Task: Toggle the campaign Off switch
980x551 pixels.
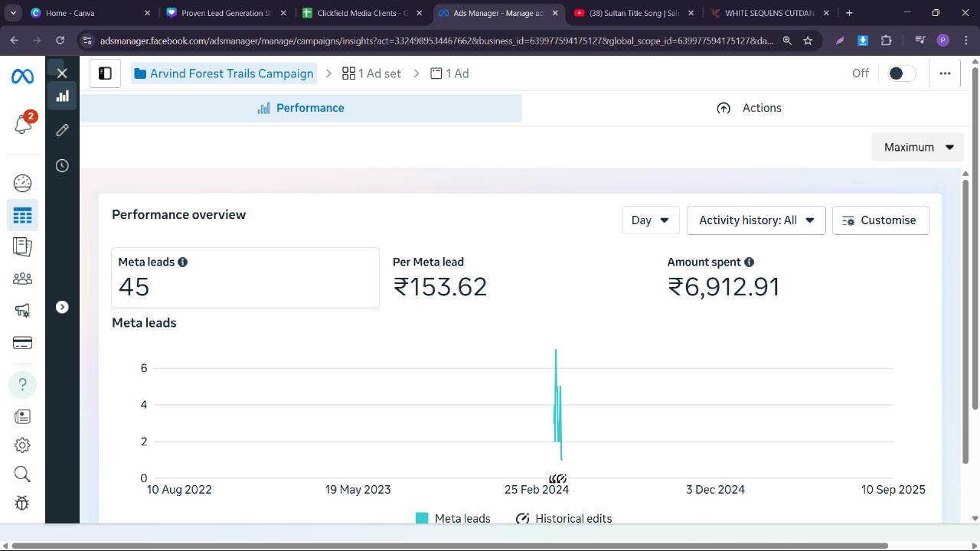Action: pos(900,73)
